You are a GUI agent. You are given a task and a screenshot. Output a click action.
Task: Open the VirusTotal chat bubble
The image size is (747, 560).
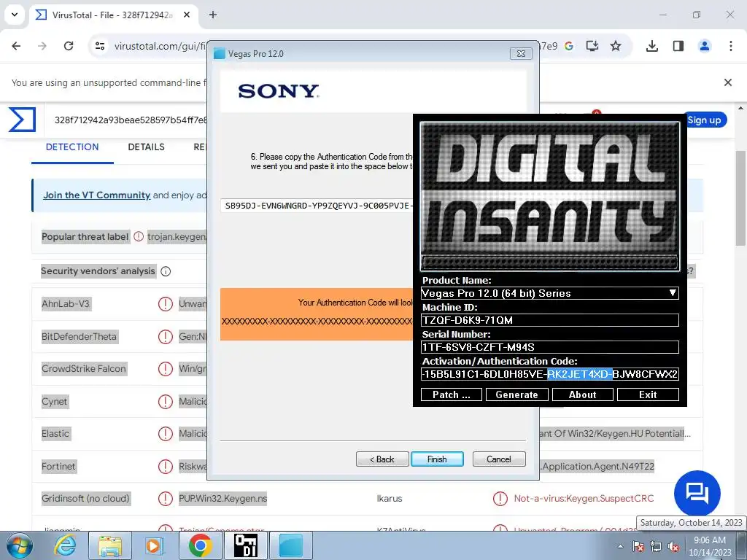coord(697,494)
